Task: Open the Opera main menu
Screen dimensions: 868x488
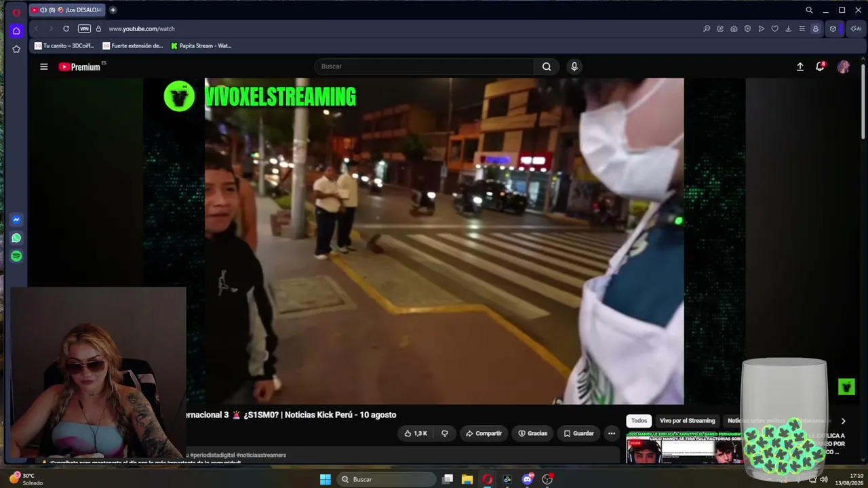Action: [16, 12]
